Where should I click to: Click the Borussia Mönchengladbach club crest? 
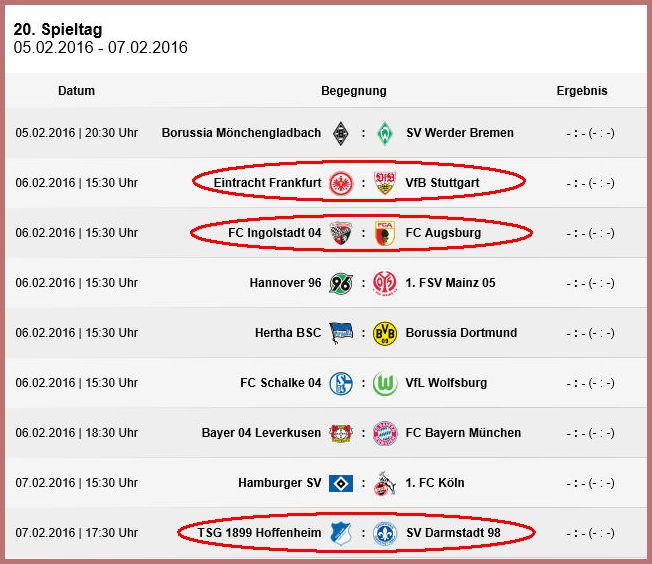[341, 133]
